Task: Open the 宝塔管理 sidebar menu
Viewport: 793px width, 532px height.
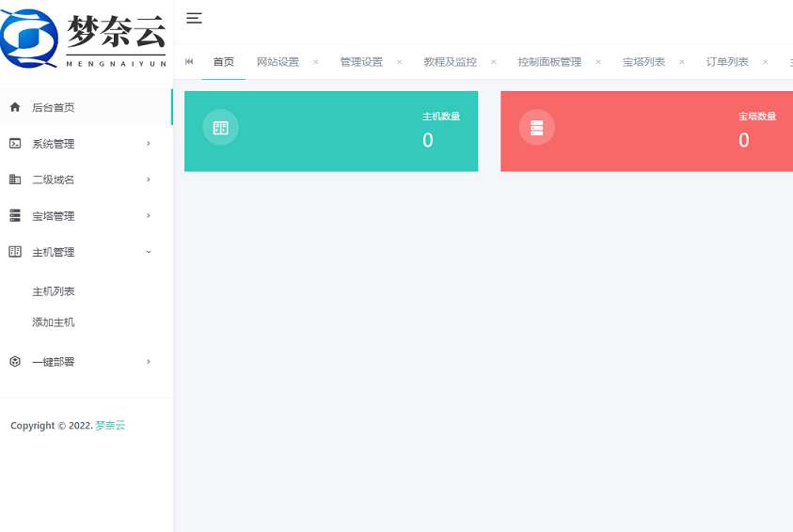Action: click(x=86, y=216)
